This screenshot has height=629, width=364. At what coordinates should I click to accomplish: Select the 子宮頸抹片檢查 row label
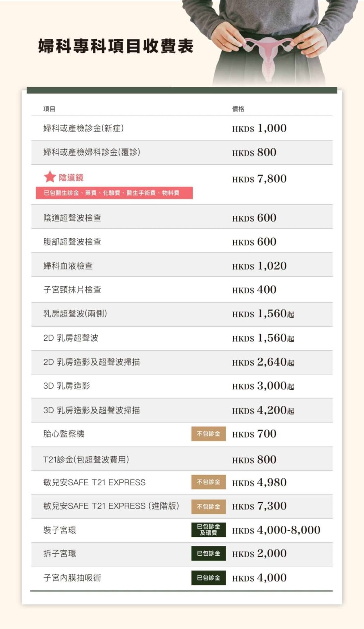[72, 290]
